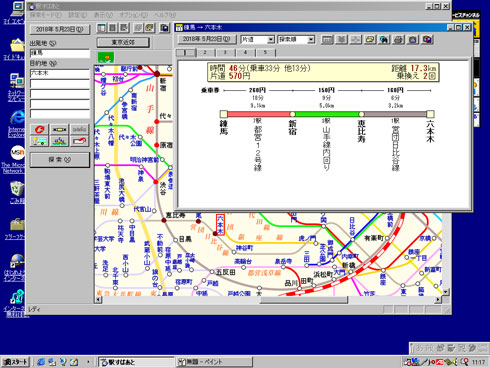Click the red-arrow field clear icon
This screenshot has width=490, height=368.
click(80, 141)
